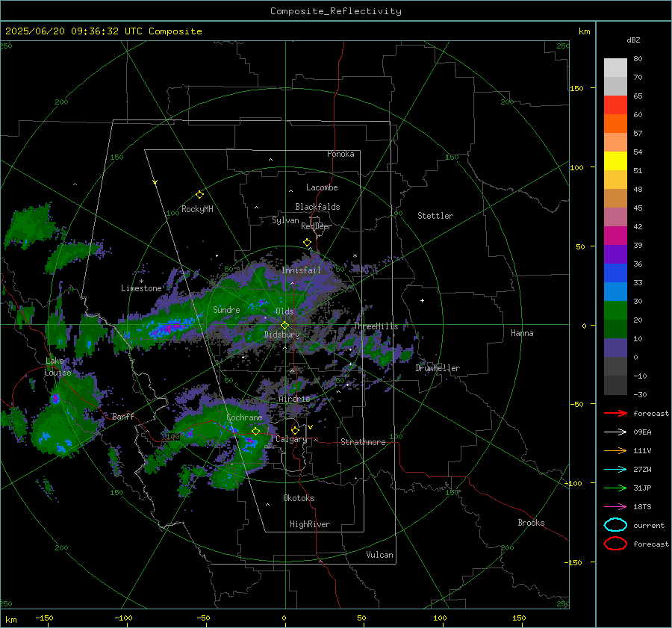Click the magenta 18TS arrow icon
Screen dimensions: 672x628
point(615,507)
